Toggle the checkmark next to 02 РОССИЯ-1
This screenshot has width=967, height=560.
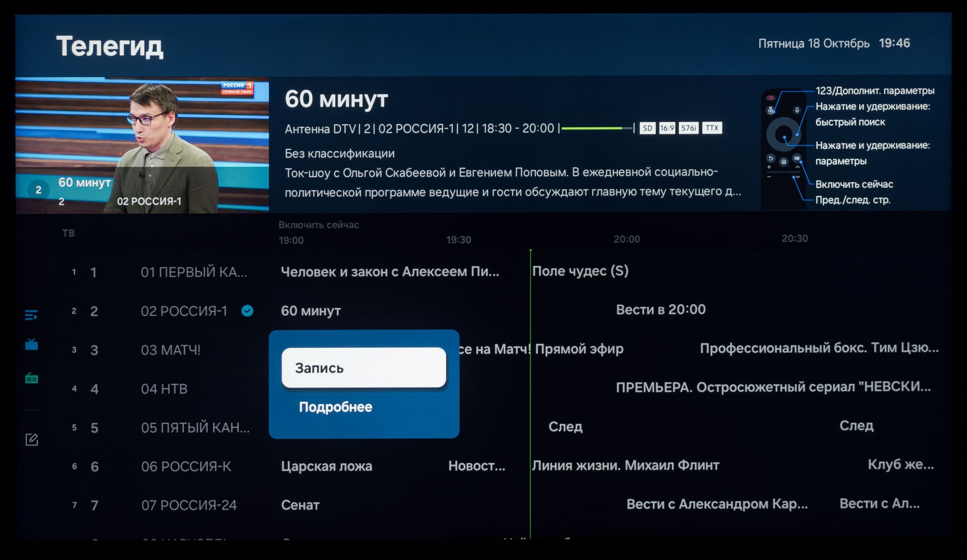pos(247,311)
